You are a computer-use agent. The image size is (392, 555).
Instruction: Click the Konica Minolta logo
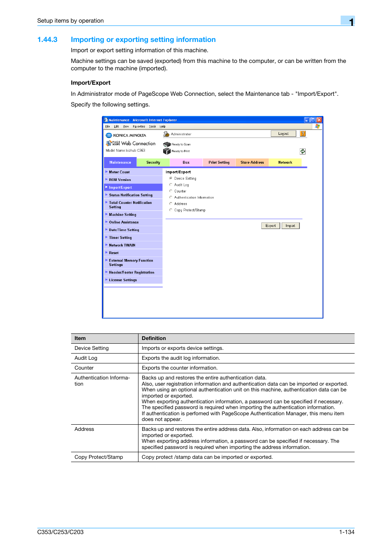tap(126, 135)
